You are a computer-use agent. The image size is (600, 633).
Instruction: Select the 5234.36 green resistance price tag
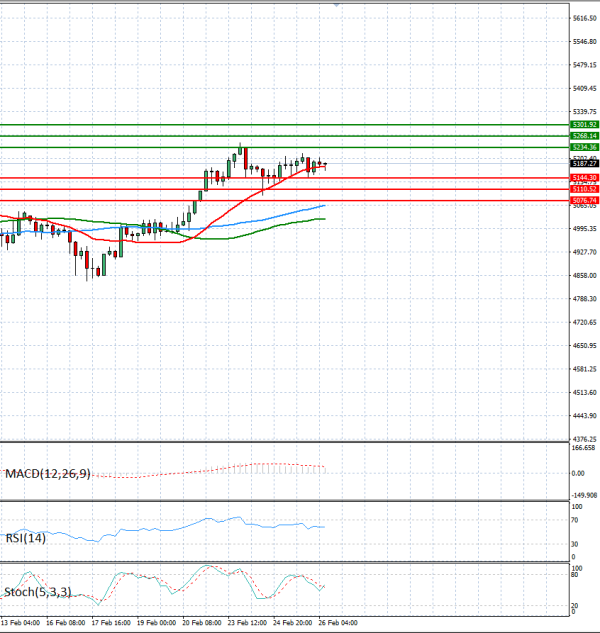tap(585, 147)
